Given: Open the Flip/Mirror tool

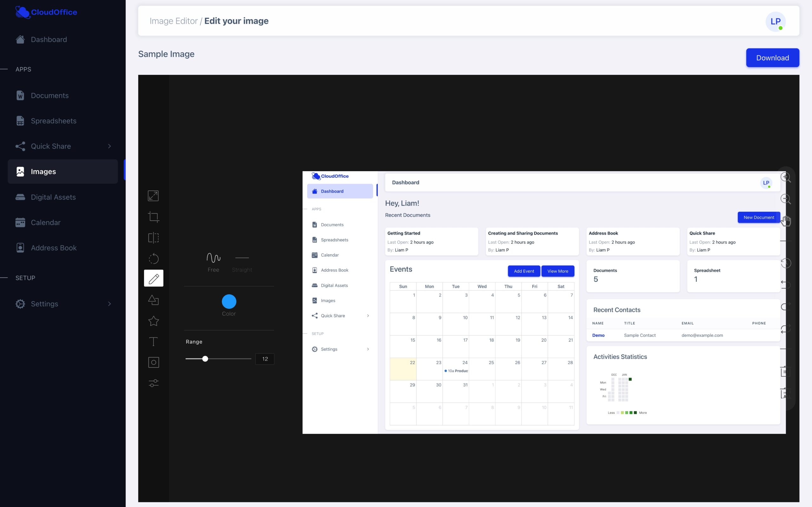Looking at the screenshot, I should 154,238.
